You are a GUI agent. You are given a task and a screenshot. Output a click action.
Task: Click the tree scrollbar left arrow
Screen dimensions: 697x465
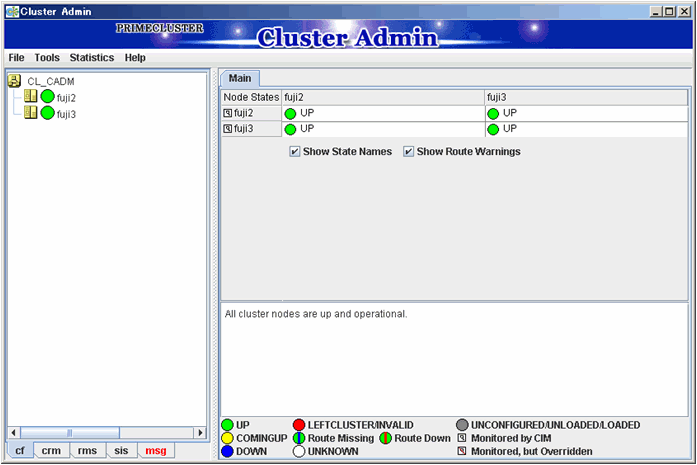pos(14,433)
